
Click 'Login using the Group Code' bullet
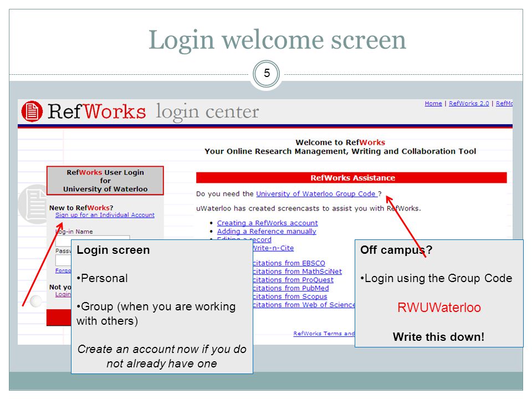[x=436, y=278]
